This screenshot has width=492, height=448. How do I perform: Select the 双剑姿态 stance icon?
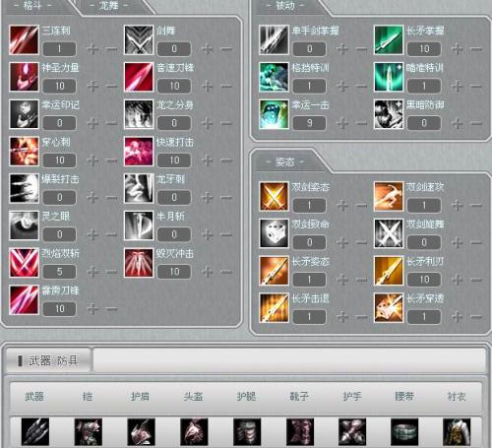(x=274, y=196)
